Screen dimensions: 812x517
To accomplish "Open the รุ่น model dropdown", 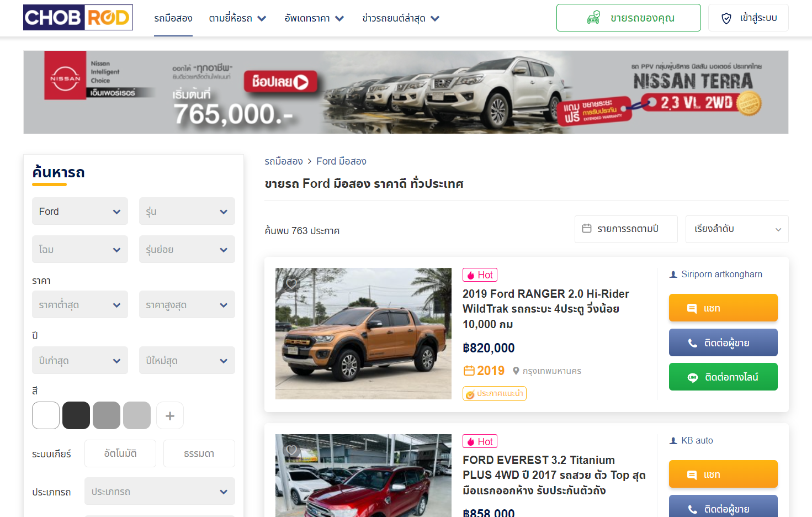I will click(187, 211).
